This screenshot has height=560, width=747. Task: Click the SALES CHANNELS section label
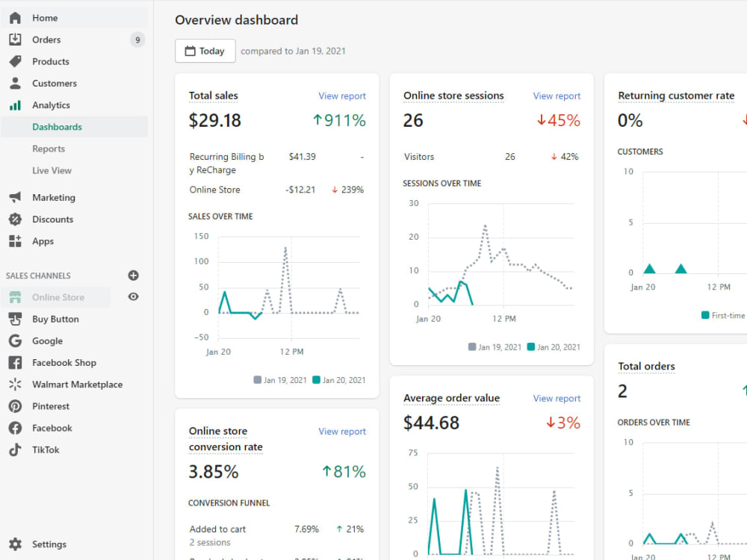(38, 276)
